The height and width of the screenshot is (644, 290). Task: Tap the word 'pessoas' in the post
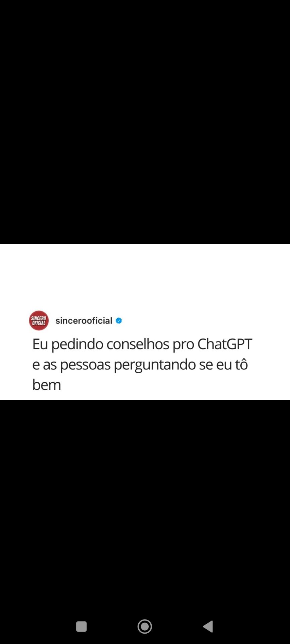pos(85,365)
